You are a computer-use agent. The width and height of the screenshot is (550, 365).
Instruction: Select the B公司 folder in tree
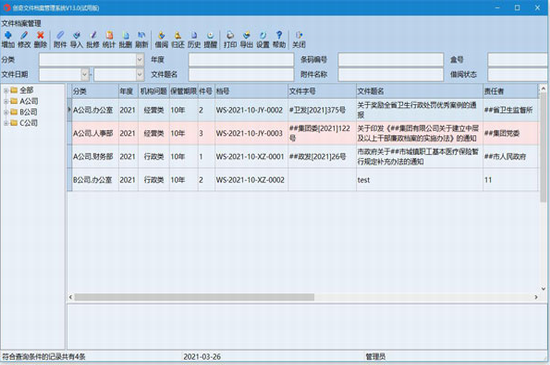click(x=24, y=112)
